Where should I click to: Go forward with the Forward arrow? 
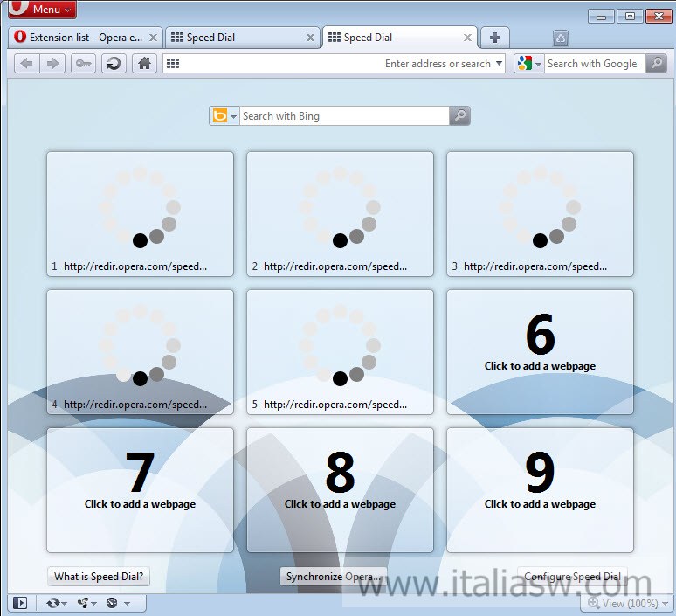pos(52,64)
